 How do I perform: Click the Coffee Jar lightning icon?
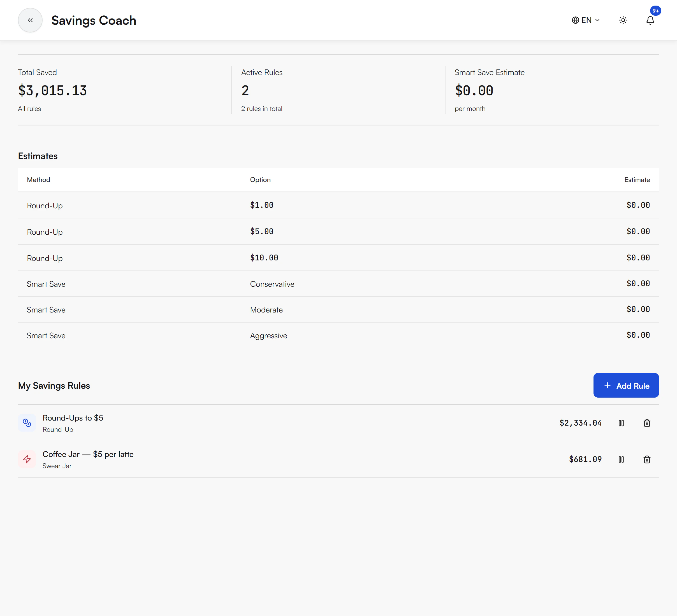[27, 459]
